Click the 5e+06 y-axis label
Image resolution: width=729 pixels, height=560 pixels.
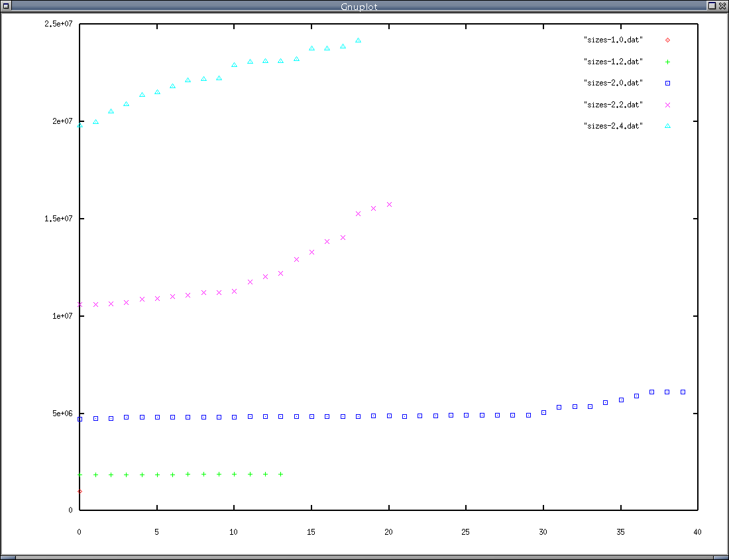pos(62,413)
